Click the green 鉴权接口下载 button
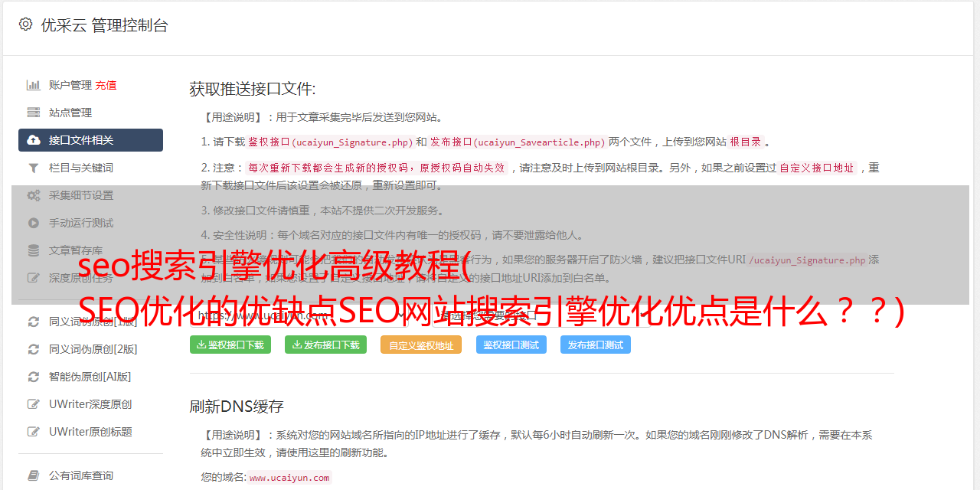 [230, 345]
